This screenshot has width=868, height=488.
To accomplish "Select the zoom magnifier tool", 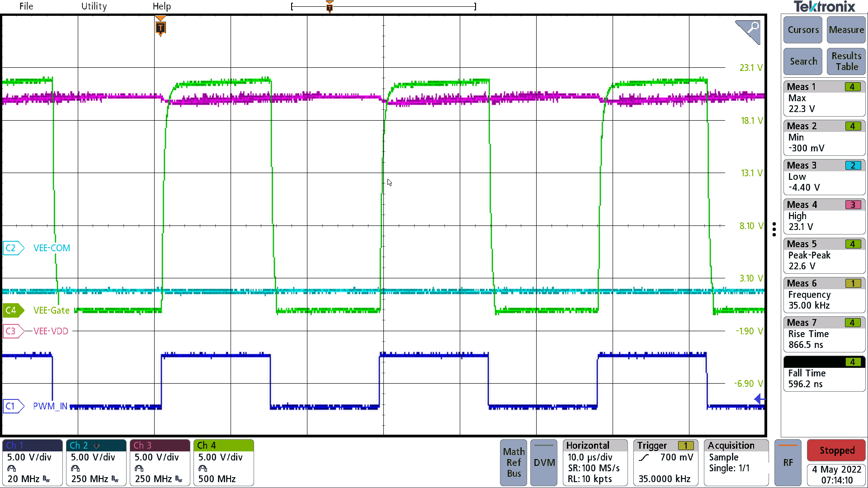I will click(x=748, y=32).
